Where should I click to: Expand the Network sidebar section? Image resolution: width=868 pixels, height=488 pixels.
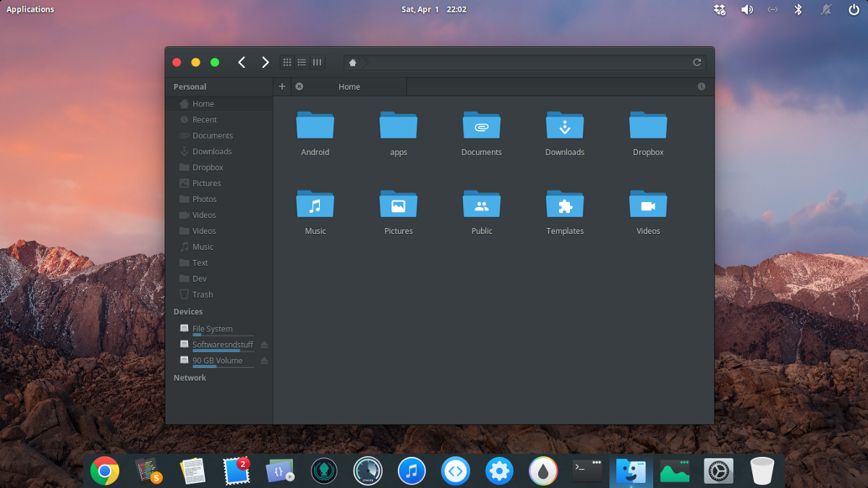click(190, 378)
